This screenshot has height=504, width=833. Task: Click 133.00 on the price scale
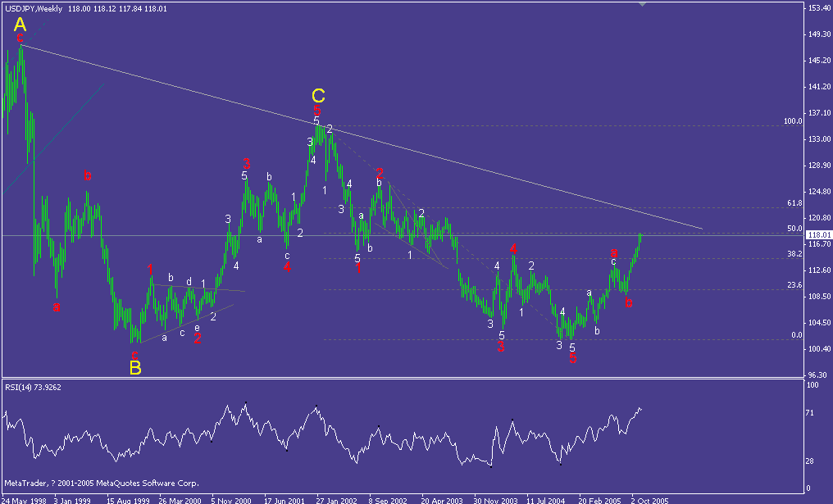(x=819, y=139)
